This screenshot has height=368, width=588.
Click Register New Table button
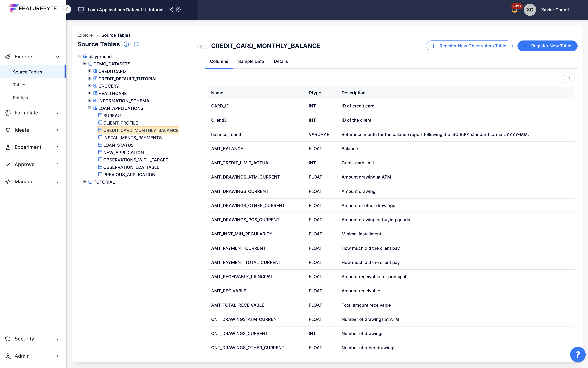pyautogui.click(x=547, y=46)
